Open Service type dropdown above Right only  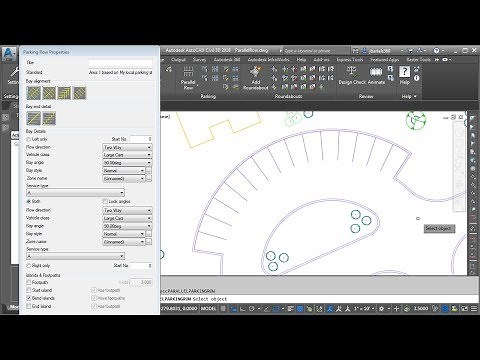click(75, 256)
